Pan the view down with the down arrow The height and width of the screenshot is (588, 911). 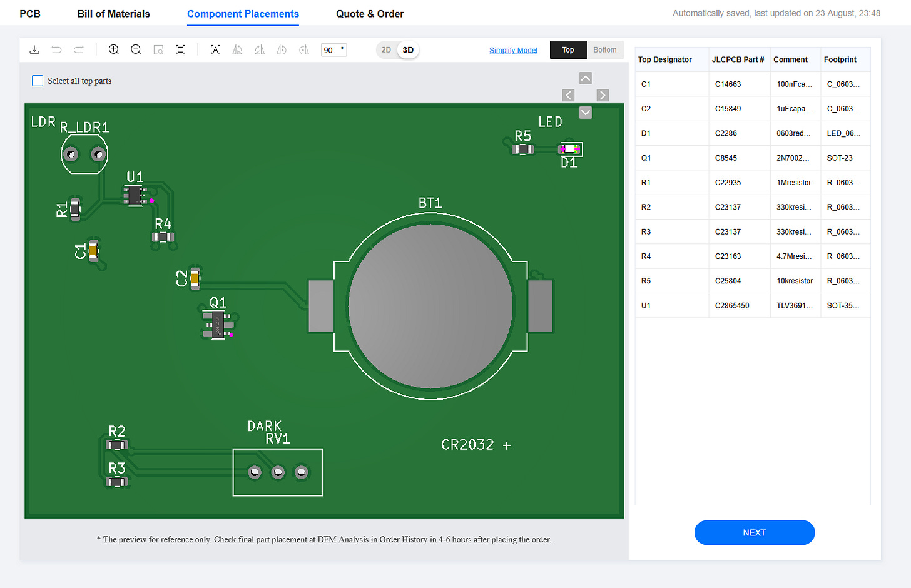(x=586, y=113)
